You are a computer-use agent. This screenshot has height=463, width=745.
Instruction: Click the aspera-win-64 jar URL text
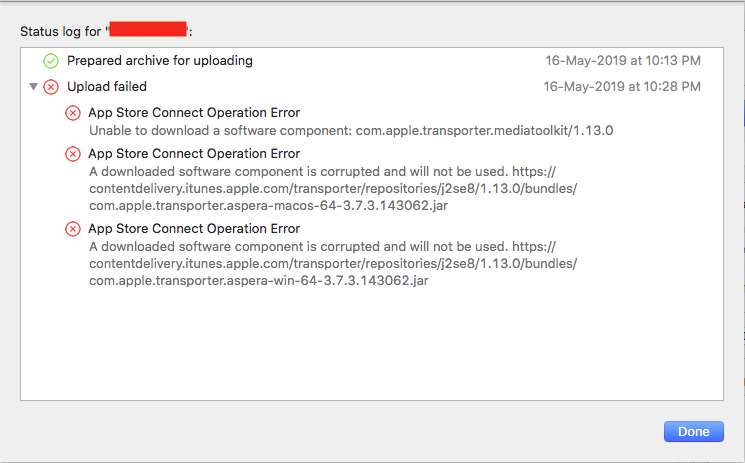pyautogui.click(x=258, y=280)
